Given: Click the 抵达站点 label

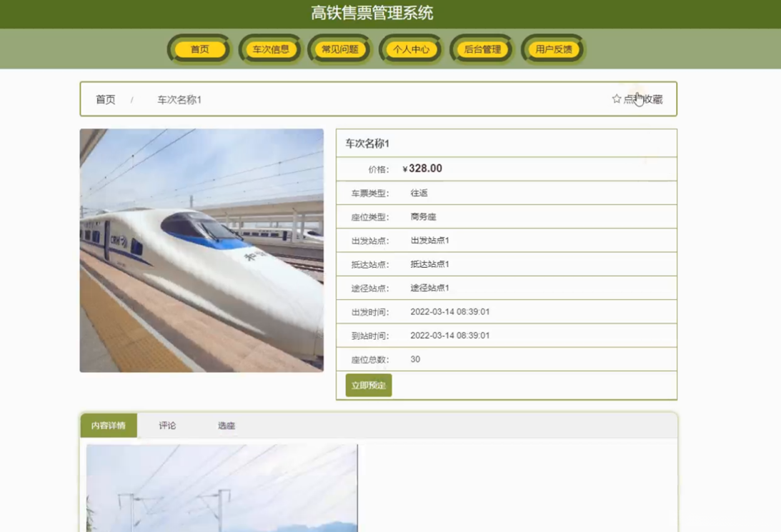Looking at the screenshot, I should click(370, 265).
